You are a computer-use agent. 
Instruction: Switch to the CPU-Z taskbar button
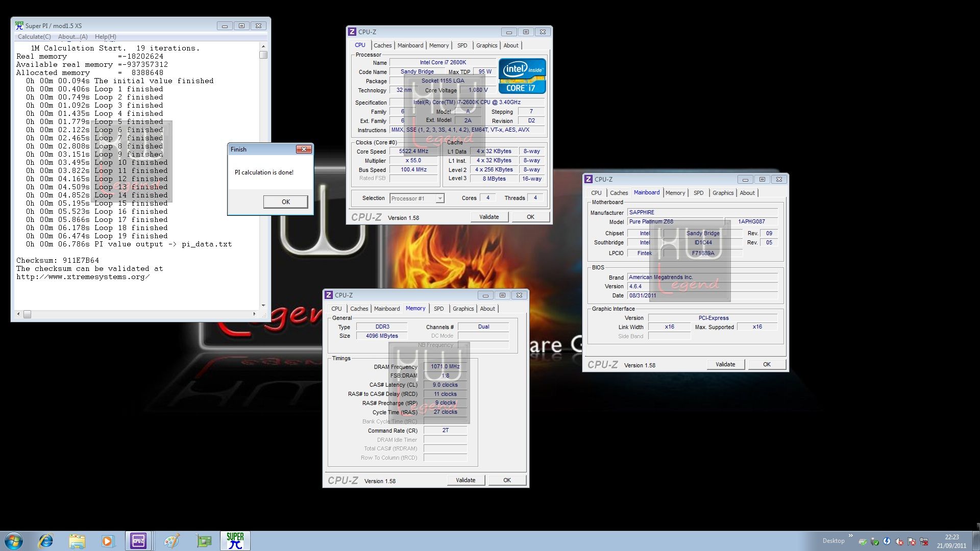138,541
